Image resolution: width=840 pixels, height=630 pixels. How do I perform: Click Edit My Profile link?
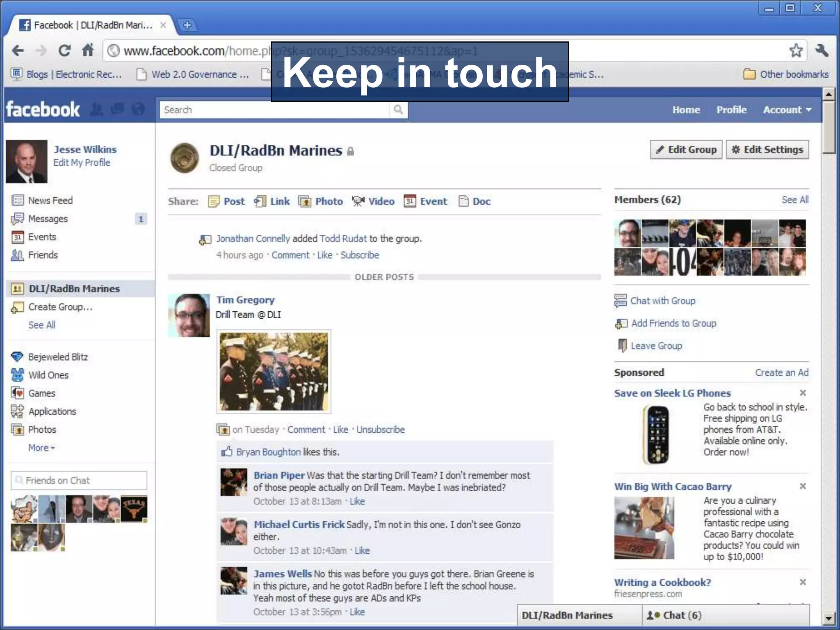click(x=82, y=162)
